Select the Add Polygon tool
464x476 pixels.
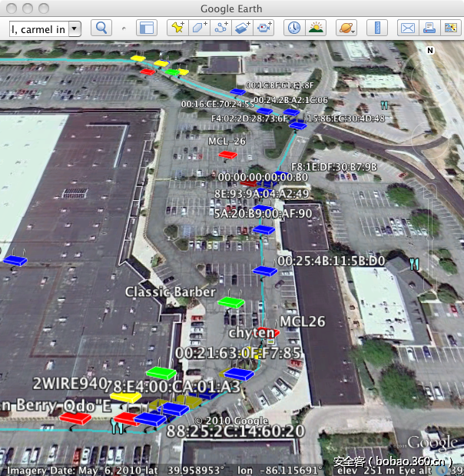point(200,28)
